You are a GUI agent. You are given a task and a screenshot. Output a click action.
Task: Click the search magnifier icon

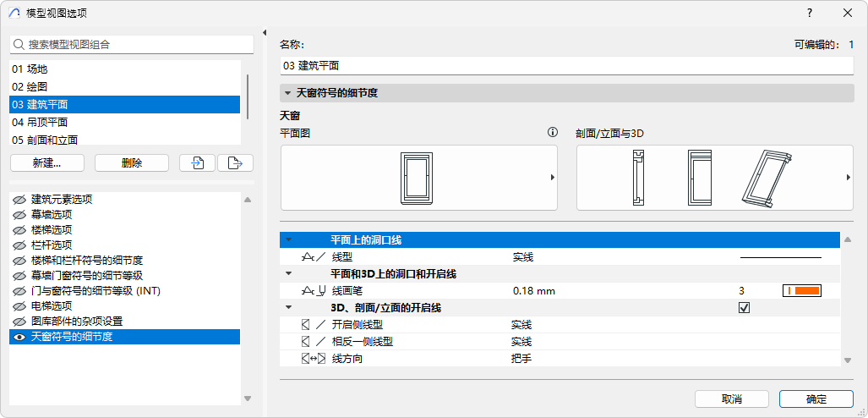point(19,45)
